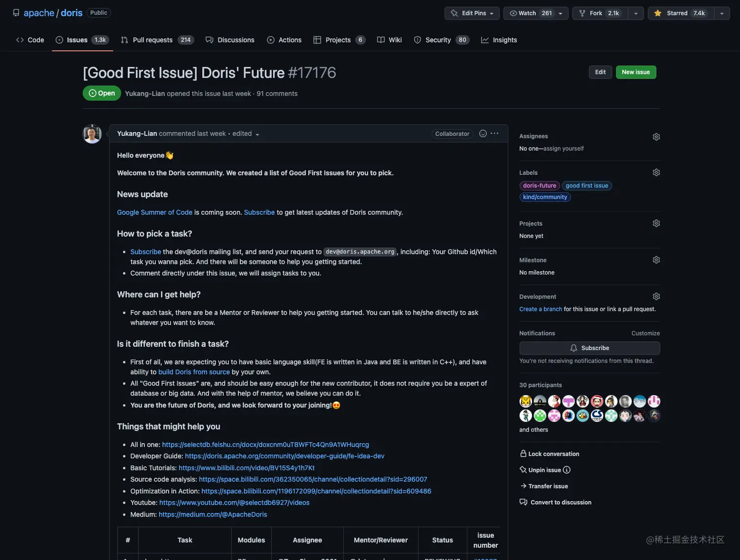Open the comment three-dots menu

494,134
